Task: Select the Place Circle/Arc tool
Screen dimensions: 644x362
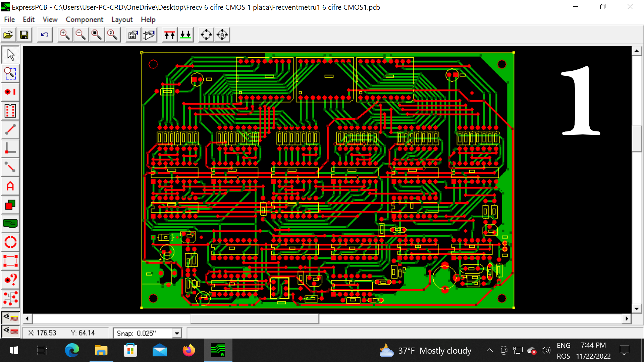Action: (x=10, y=242)
